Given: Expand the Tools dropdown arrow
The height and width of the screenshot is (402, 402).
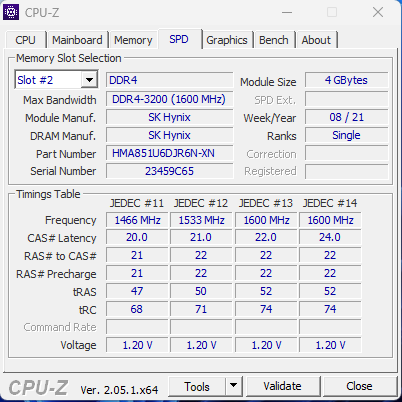Looking at the screenshot, I should (234, 386).
